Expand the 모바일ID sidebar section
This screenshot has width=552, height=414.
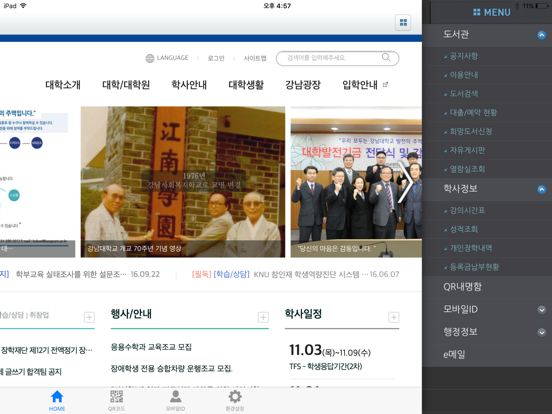[x=541, y=309]
